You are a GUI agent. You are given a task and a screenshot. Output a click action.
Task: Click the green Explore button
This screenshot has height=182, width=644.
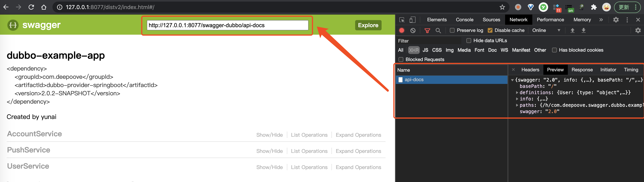pos(368,25)
